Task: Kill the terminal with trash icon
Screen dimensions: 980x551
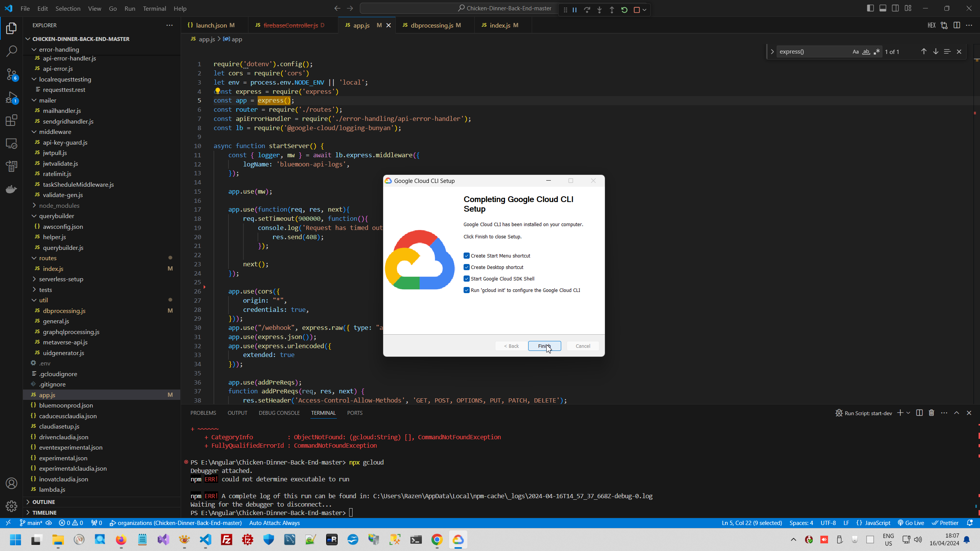Action: point(931,413)
